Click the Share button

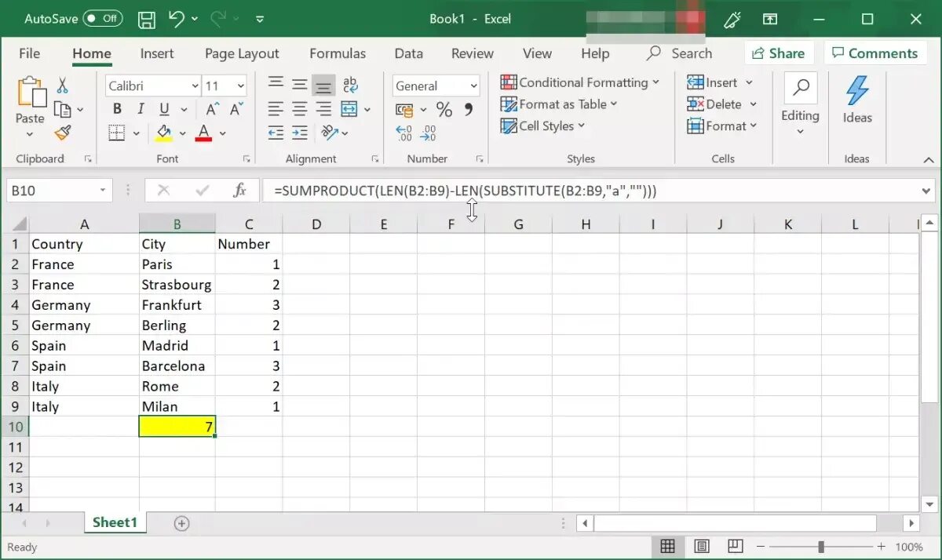(778, 53)
